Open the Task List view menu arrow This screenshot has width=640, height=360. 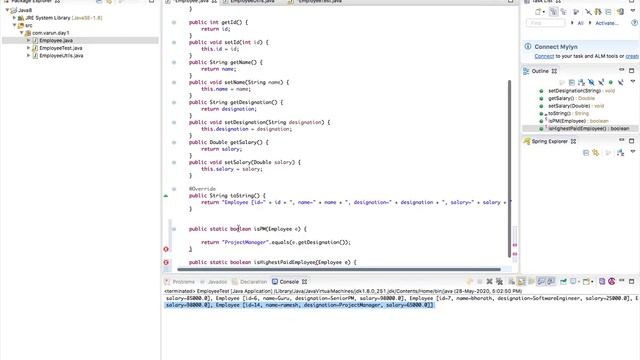633,11
